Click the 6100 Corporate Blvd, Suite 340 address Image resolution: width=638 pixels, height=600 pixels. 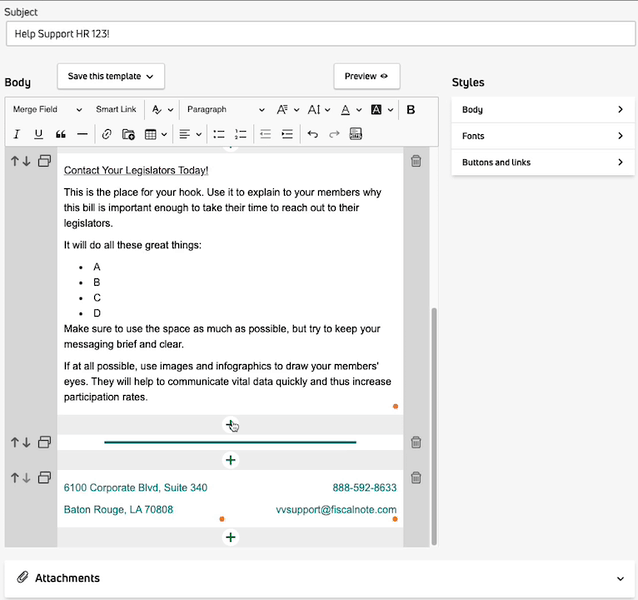coord(135,487)
